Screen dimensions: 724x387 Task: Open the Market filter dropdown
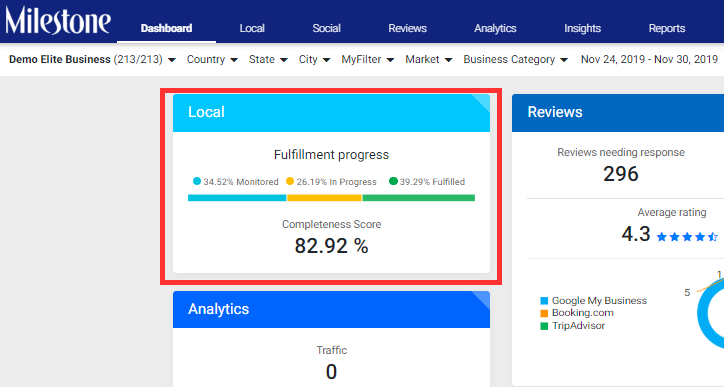428,60
